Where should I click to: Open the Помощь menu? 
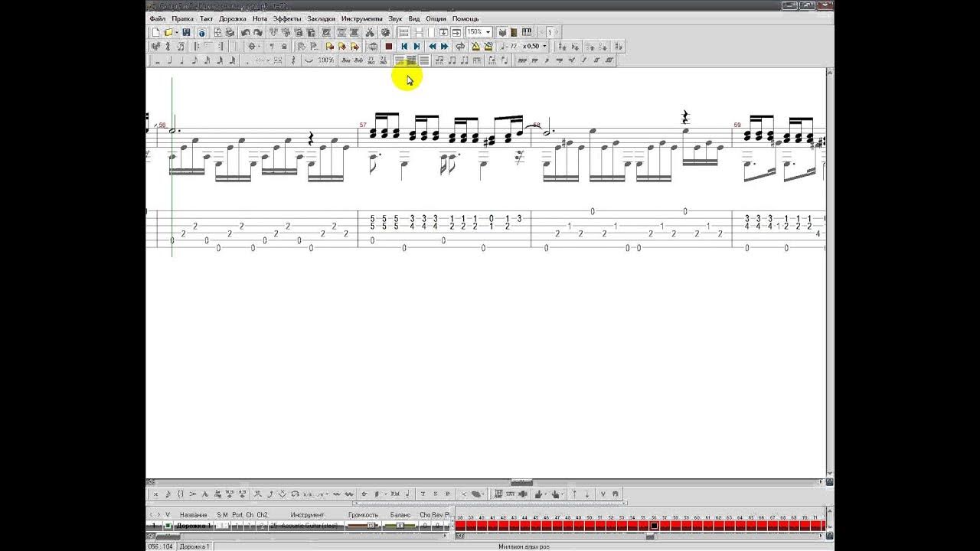(x=465, y=18)
